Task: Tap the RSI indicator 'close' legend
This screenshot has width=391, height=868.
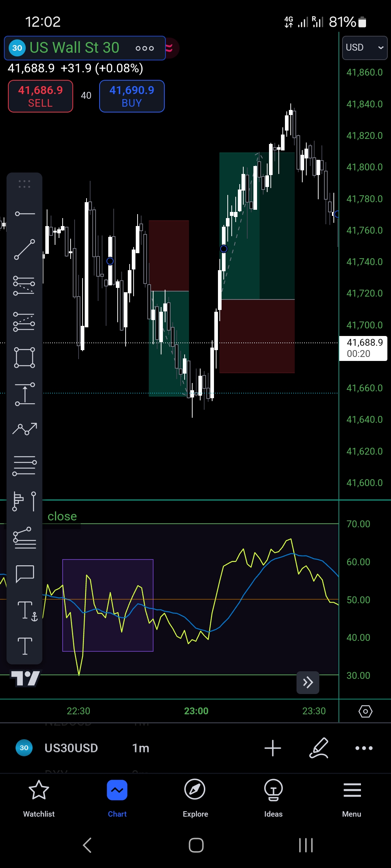Action: [62, 516]
